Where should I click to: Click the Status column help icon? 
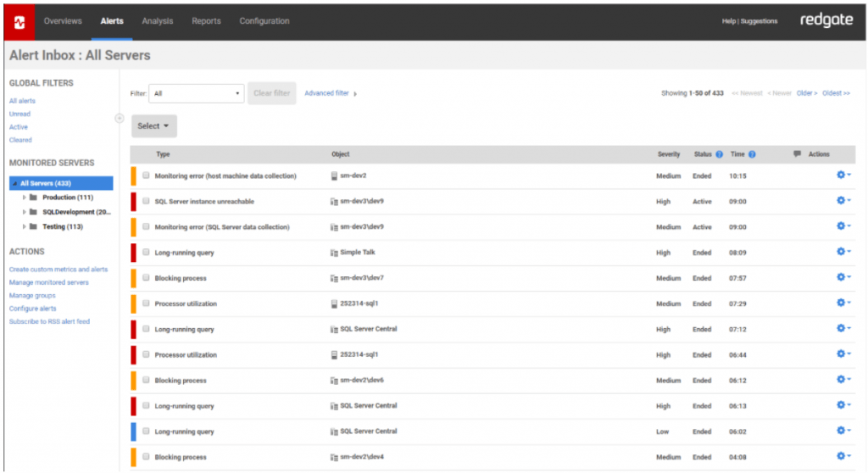pyautogui.click(x=719, y=154)
